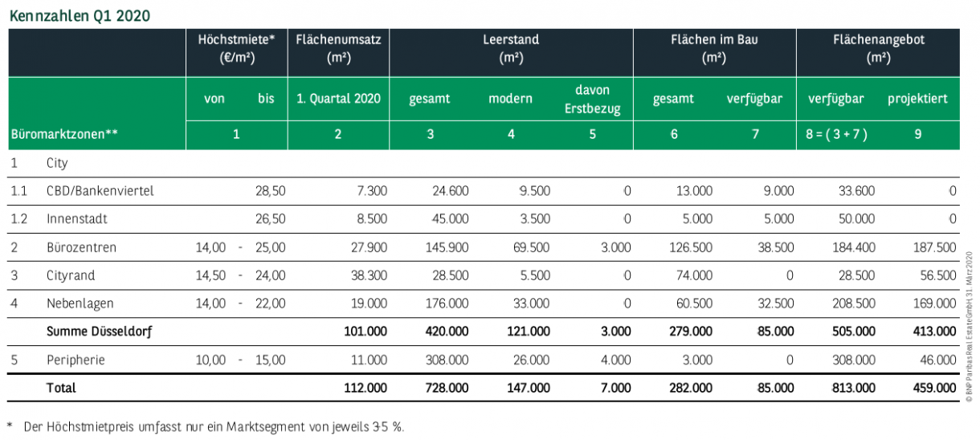
Task: Click the 1. Quartal 2020 subheader
Action: coord(338,100)
